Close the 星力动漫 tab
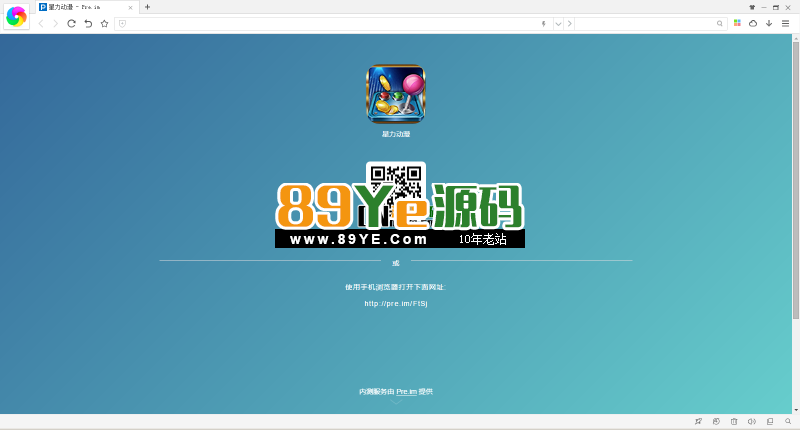 point(131,8)
